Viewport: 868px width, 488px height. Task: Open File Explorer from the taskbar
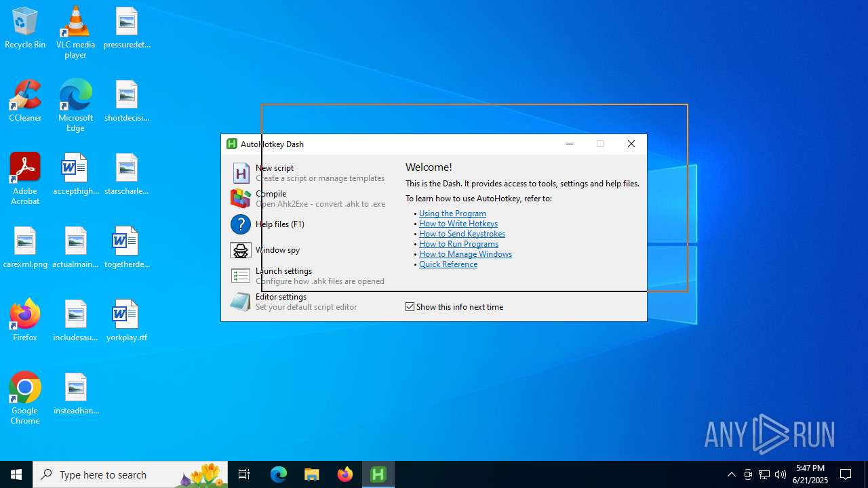coord(312,474)
